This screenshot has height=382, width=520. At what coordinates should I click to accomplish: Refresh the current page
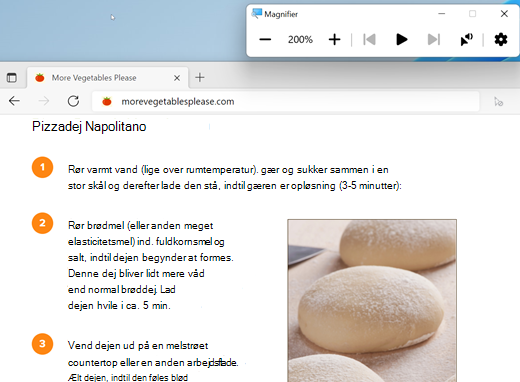[x=73, y=101]
